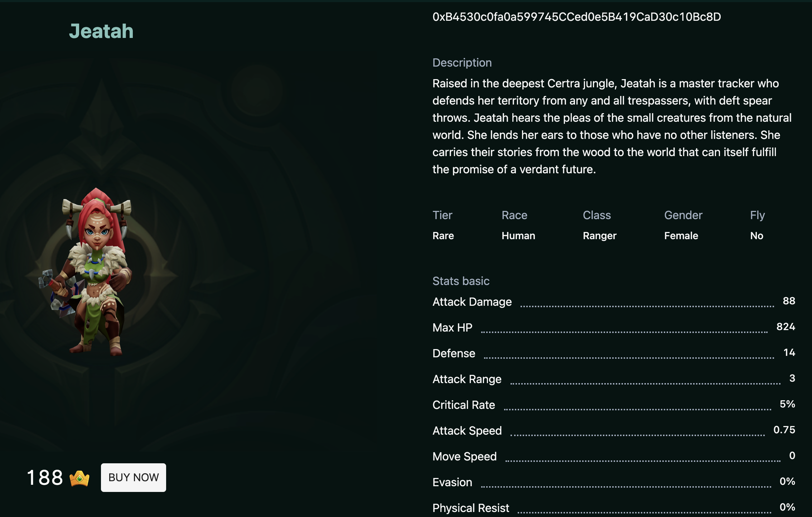Viewport: 812px width, 517px height.
Task: Click the Max HP value 824
Action: click(786, 327)
